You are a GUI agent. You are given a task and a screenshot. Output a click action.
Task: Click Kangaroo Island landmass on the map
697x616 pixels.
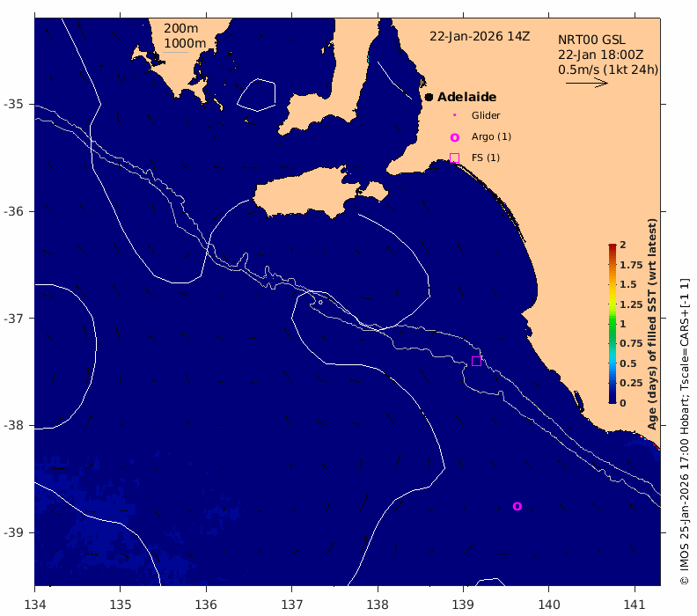[x=307, y=195]
